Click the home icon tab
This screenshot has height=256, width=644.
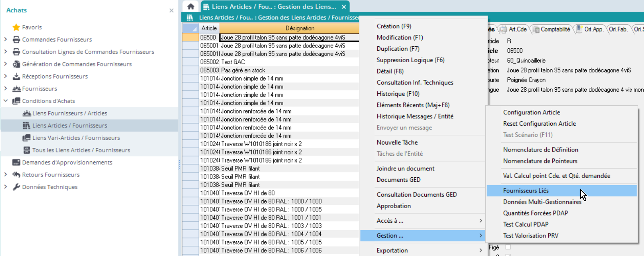(191, 7)
